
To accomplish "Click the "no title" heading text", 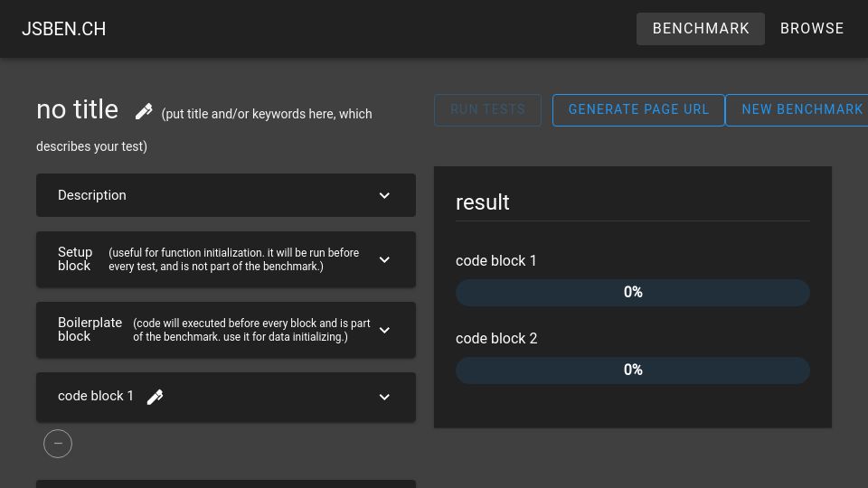I will click(77, 109).
